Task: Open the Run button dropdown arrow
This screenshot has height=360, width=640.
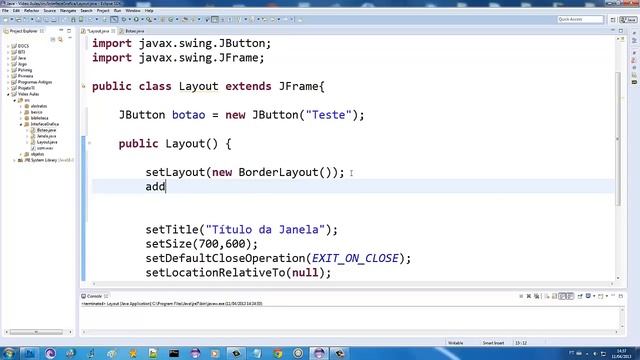Action: tap(142, 20)
